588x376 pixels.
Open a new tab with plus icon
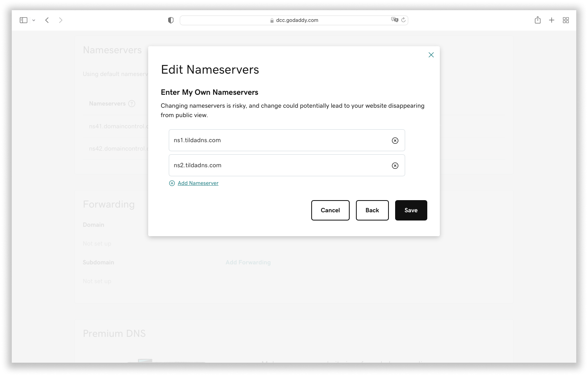point(552,20)
